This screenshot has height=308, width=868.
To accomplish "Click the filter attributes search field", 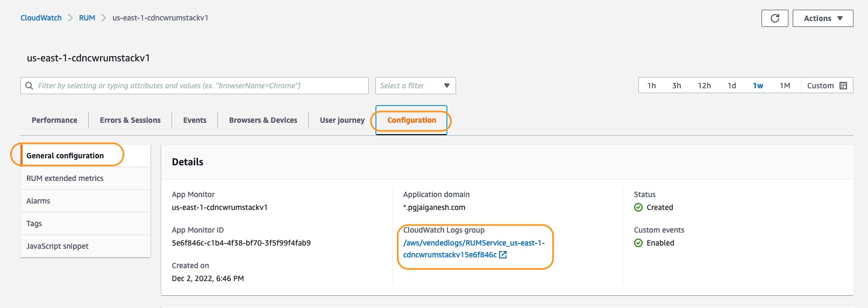I will [195, 86].
